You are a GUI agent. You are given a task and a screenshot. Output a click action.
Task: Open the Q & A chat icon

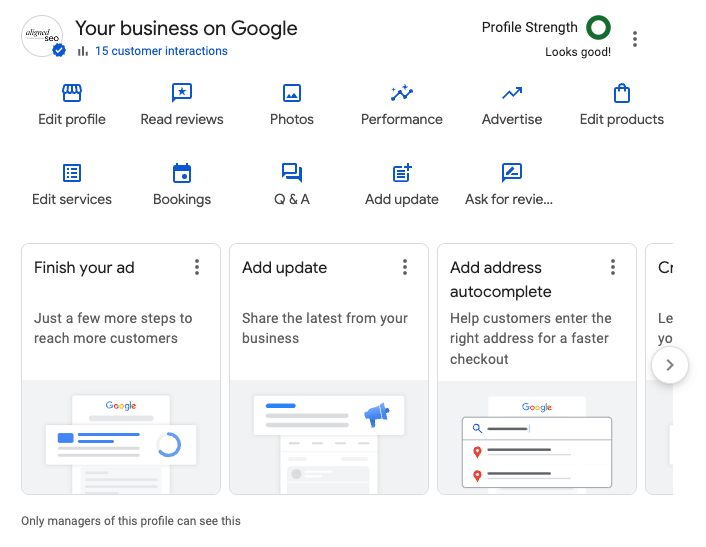pos(292,172)
